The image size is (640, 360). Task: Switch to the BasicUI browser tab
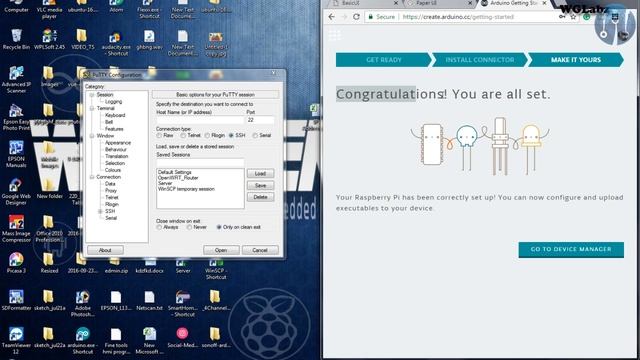363,3
